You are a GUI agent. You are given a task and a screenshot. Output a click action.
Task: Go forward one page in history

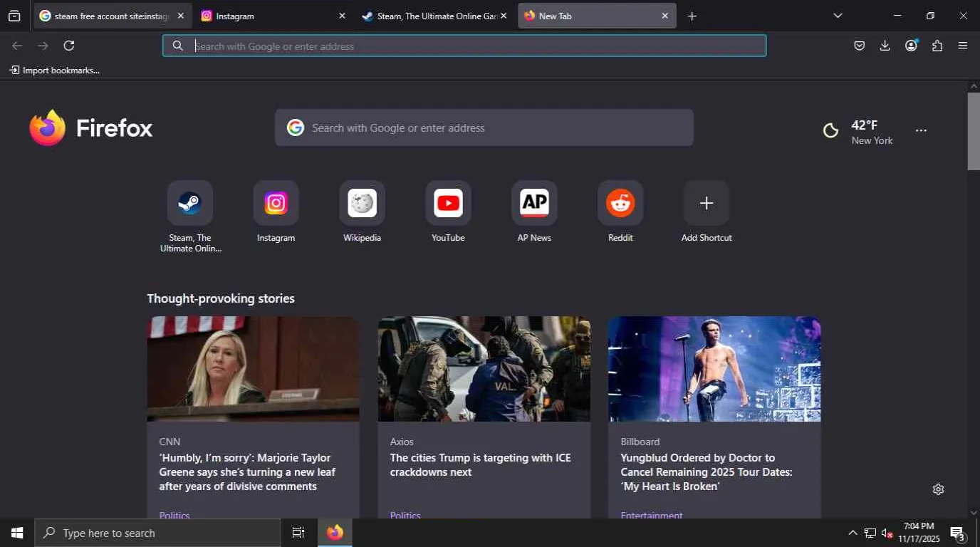[43, 46]
